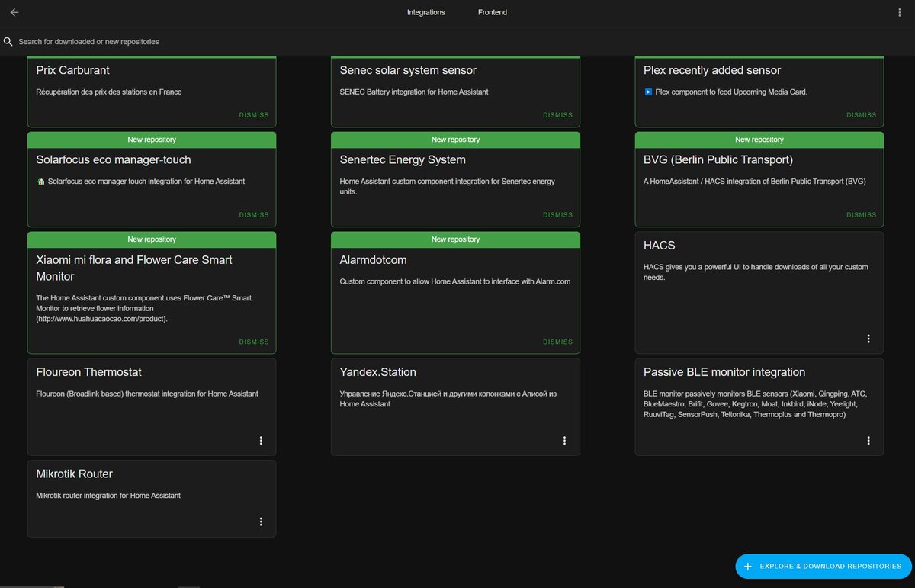Click the search magnifier icon
The image size is (915, 588).
click(8, 42)
